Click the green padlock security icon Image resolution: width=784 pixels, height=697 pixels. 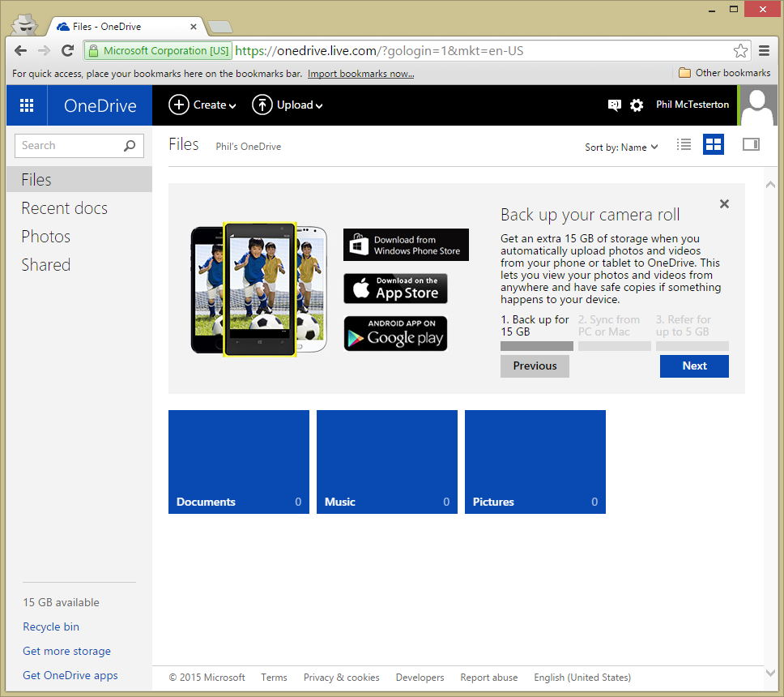coord(93,51)
